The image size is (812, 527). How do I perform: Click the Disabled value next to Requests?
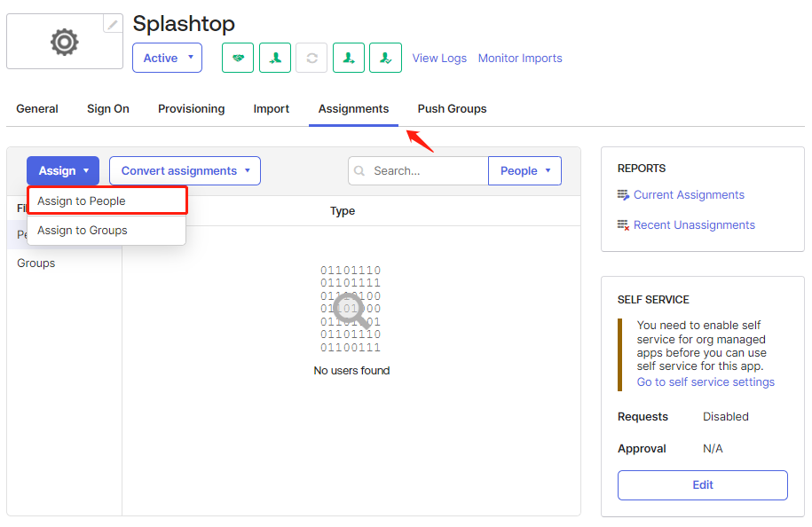pyautogui.click(x=726, y=417)
